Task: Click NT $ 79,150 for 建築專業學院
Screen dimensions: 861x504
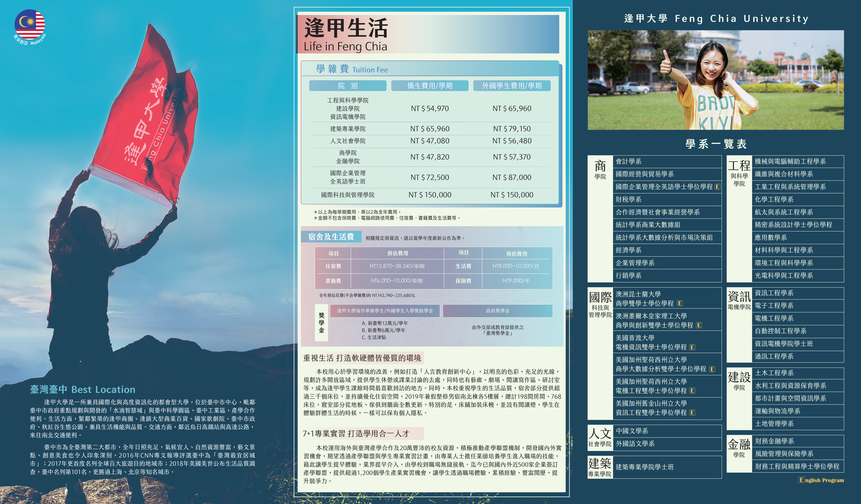Action: (x=512, y=129)
